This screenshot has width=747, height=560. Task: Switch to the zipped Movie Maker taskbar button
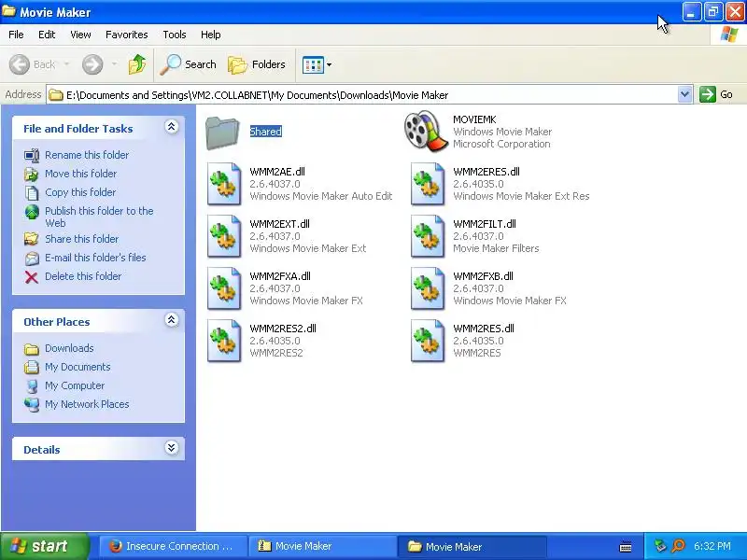323,546
